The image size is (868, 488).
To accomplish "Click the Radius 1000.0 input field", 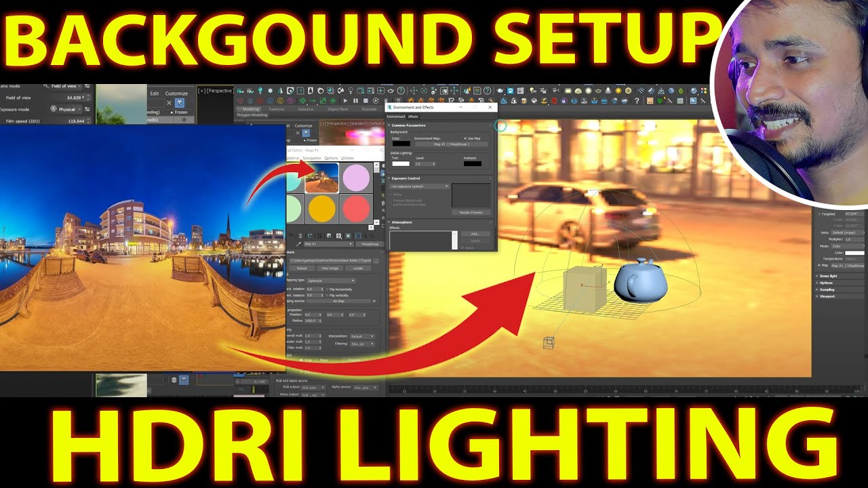I will point(313,321).
